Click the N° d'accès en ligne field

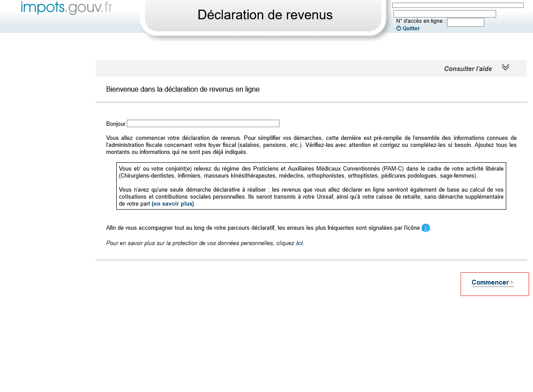tap(465, 22)
